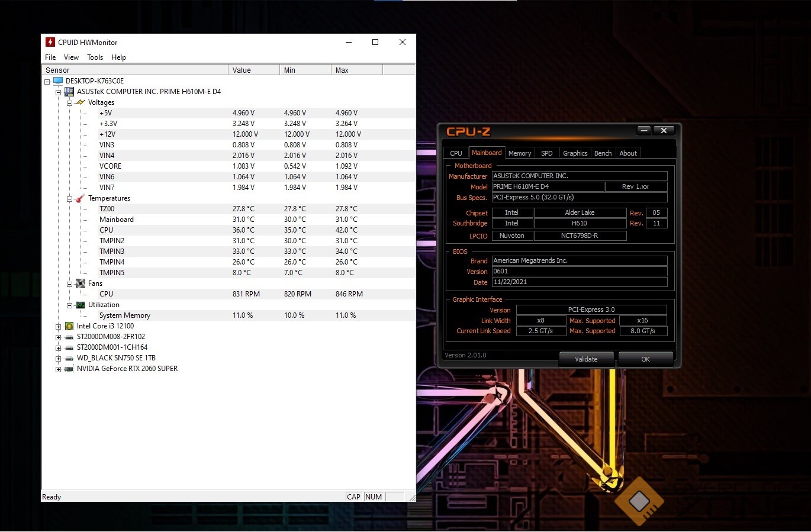Select the TZ00 temperature row
Screen dimensions: 811x532
[x=257, y=209]
